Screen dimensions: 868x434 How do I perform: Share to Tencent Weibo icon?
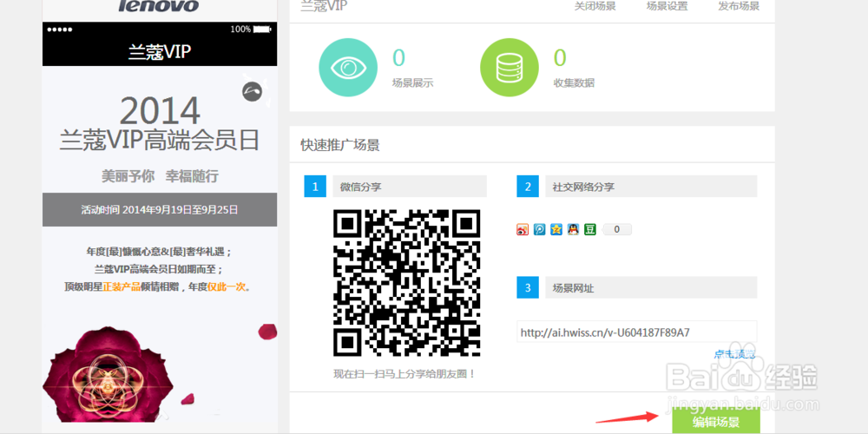click(x=539, y=229)
